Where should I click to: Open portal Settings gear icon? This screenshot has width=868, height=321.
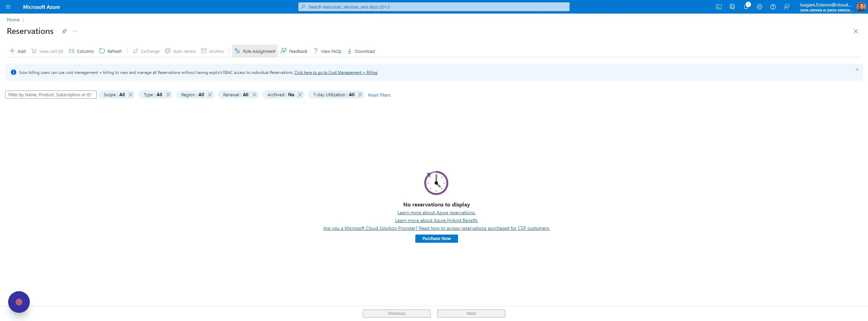(x=759, y=7)
